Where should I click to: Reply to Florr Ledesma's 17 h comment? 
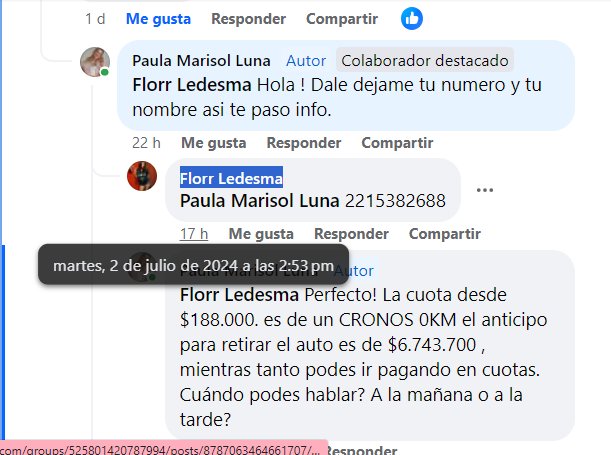[x=351, y=234]
